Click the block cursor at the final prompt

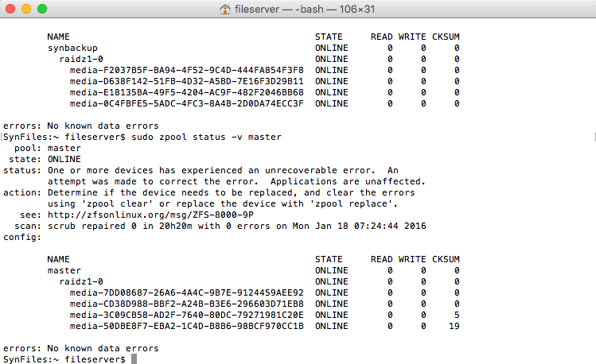pos(134,359)
